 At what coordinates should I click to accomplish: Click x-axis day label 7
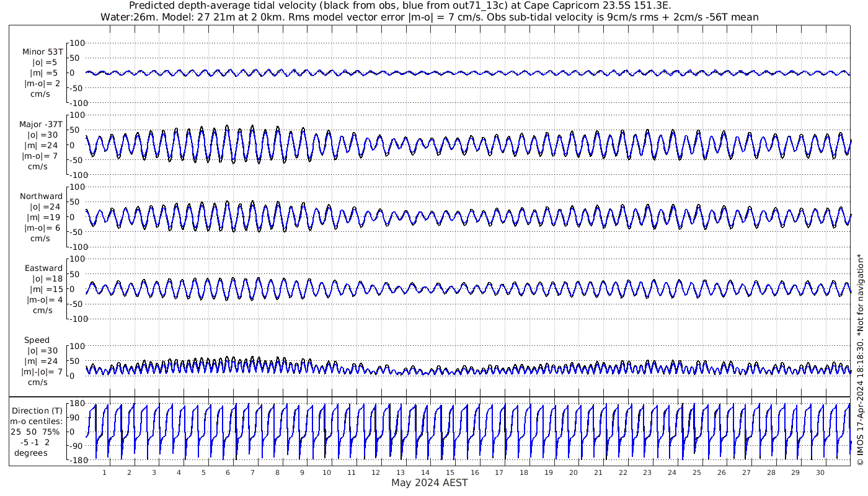pos(252,472)
